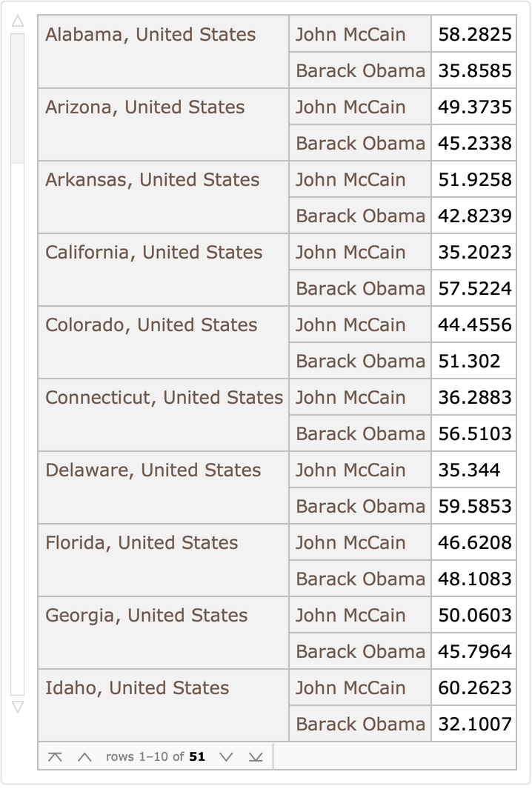Image resolution: width=532 pixels, height=809 pixels.
Task: Jump to first rows with double-up arrow
Action: [55, 756]
